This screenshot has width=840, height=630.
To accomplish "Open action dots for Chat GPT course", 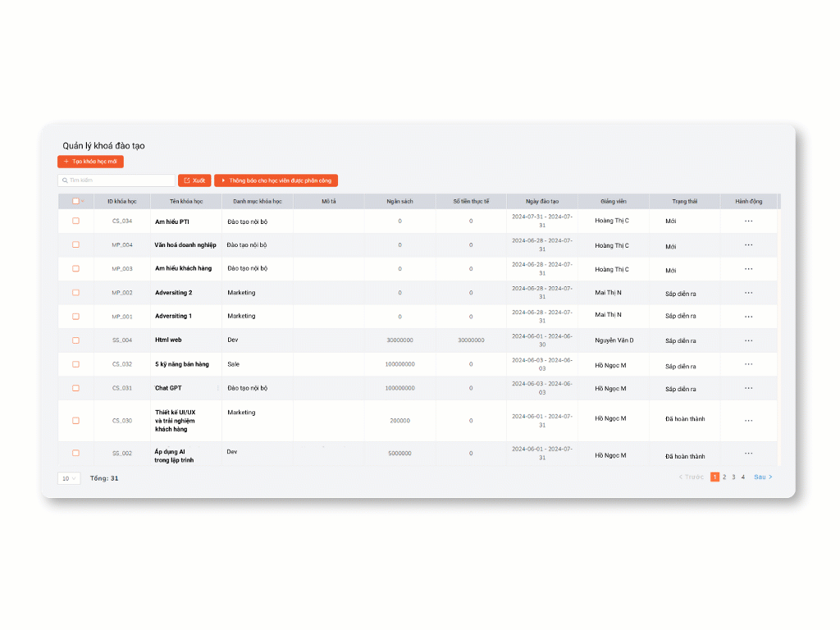I will pyautogui.click(x=748, y=388).
